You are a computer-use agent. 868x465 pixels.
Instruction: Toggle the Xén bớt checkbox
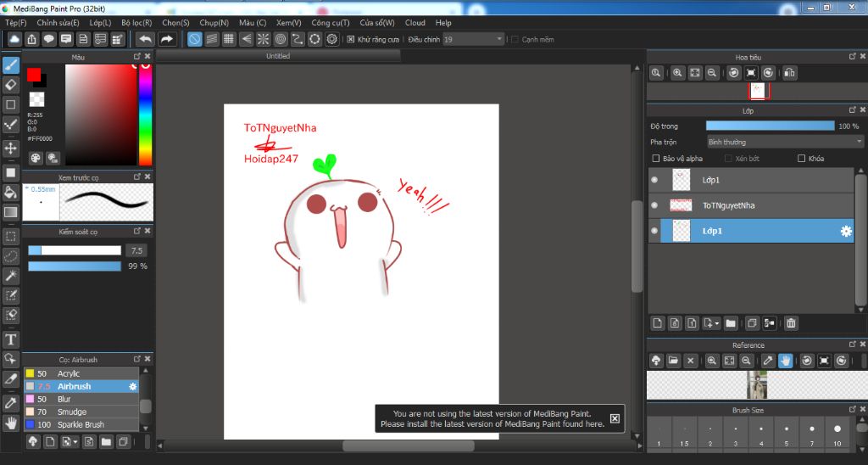click(728, 159)
